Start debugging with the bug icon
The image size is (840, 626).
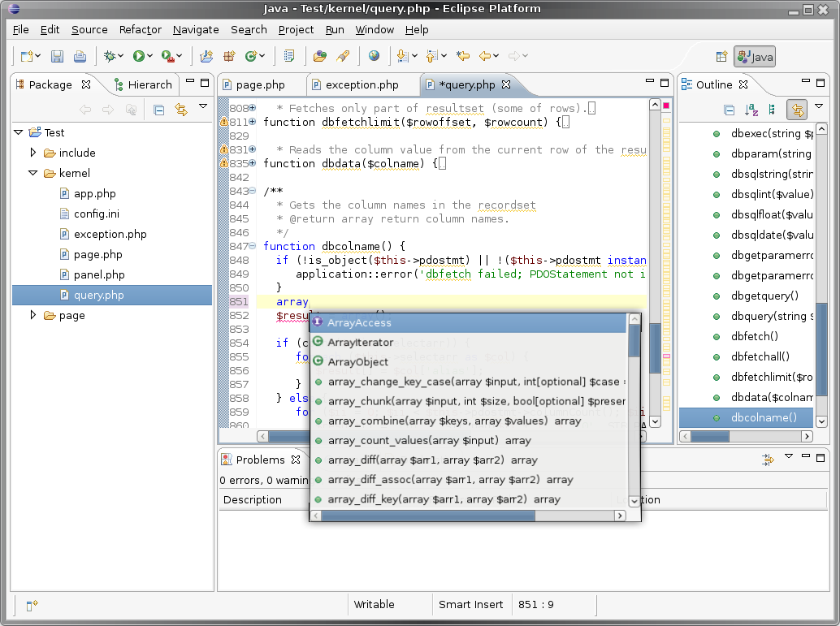tap(110, 56)
